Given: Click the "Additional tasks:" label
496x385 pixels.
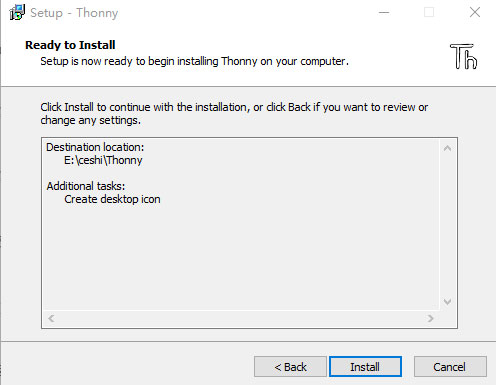Looking at the screenshot, I should (86, 186).
